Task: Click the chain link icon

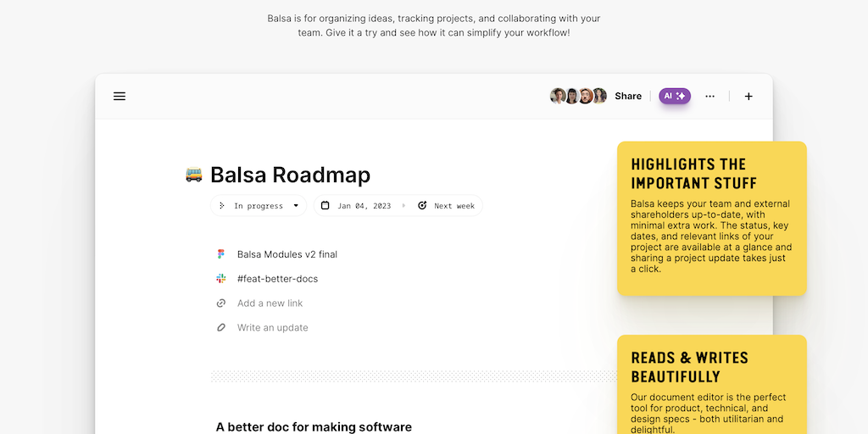Action: pyautogui.click(x=221, y=303)
